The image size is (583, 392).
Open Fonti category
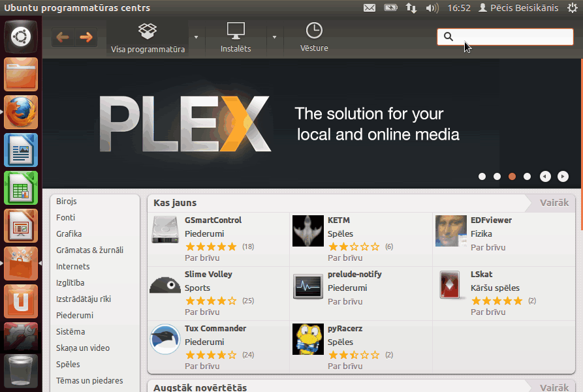point(65,218)
